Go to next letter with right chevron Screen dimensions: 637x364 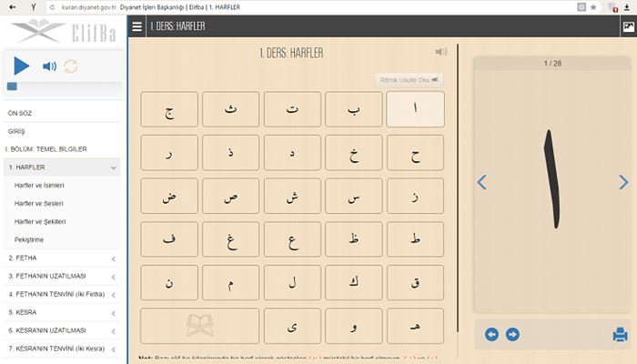623,182
